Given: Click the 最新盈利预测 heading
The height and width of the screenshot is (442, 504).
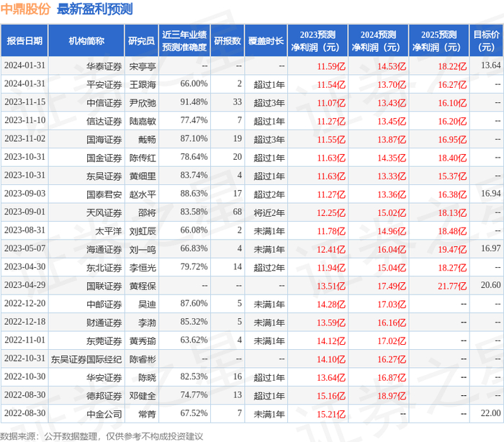Looking at the screenshot, I should click(x=95, y=9).
